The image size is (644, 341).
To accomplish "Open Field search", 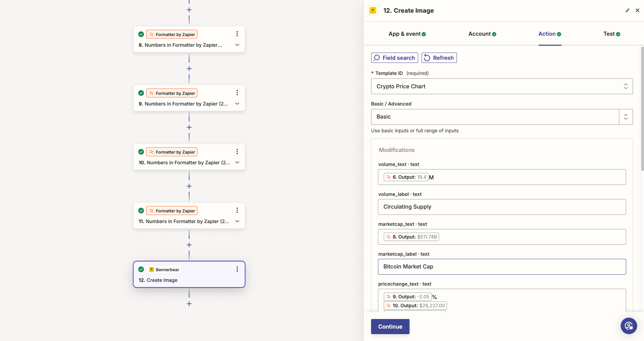I will click(394, 57).
